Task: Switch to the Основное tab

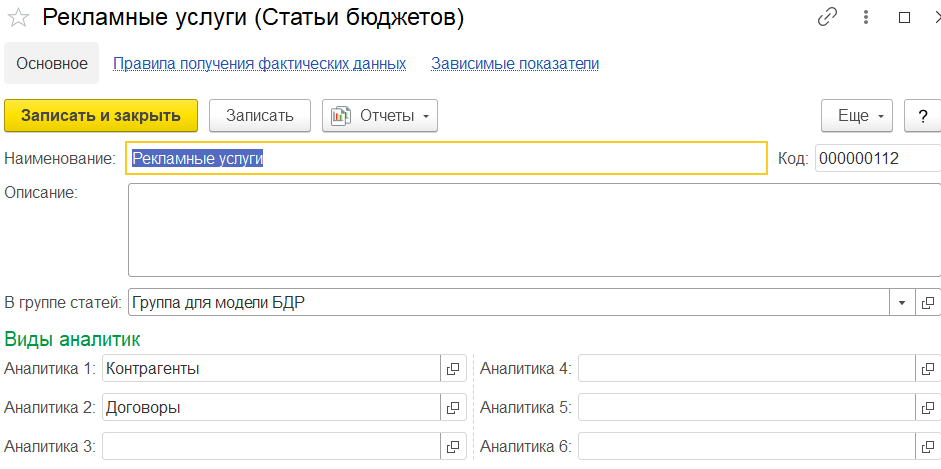Action: (x=52, y=64)
